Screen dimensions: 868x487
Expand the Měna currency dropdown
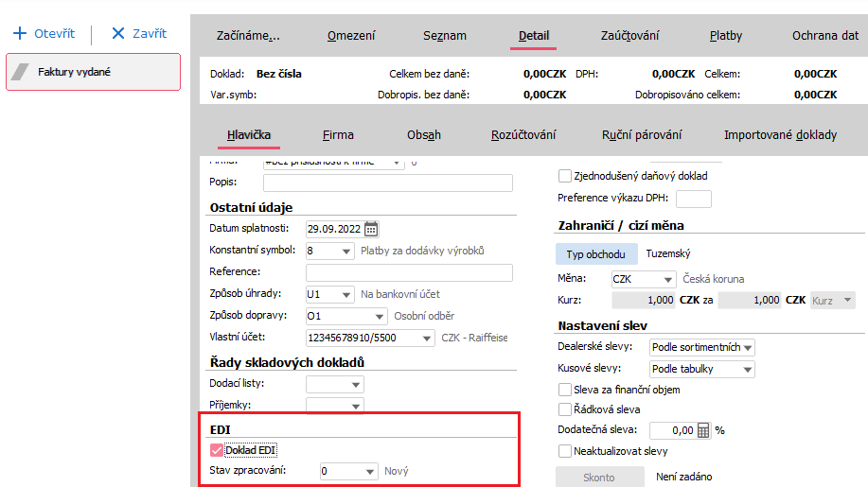668,280
